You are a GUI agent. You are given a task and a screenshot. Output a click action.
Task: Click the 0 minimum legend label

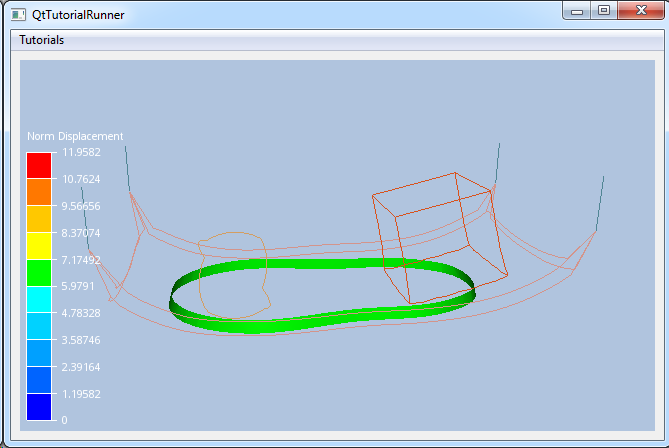65,420
